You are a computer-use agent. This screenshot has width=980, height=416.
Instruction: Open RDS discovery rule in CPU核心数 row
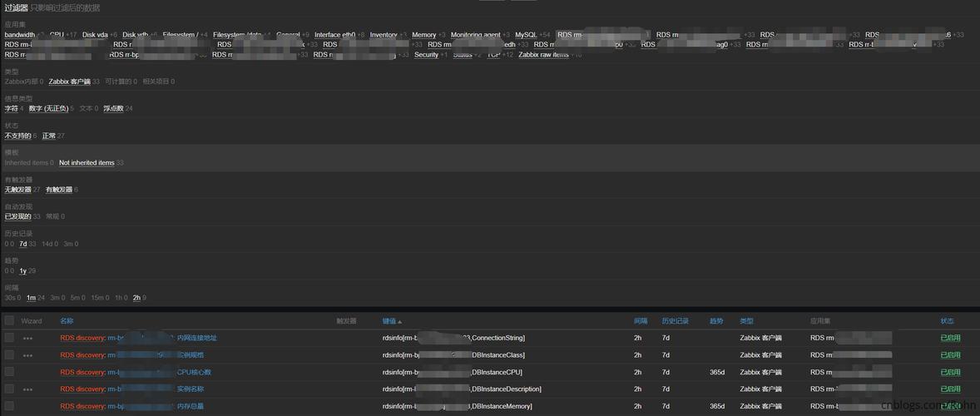click(82, 372)
